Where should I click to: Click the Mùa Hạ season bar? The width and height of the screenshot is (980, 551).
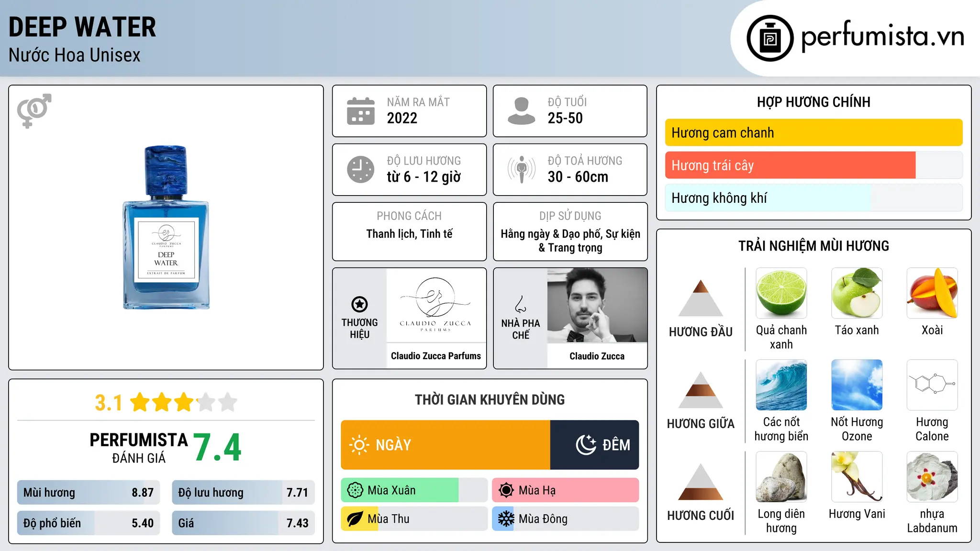coord(566,490)
